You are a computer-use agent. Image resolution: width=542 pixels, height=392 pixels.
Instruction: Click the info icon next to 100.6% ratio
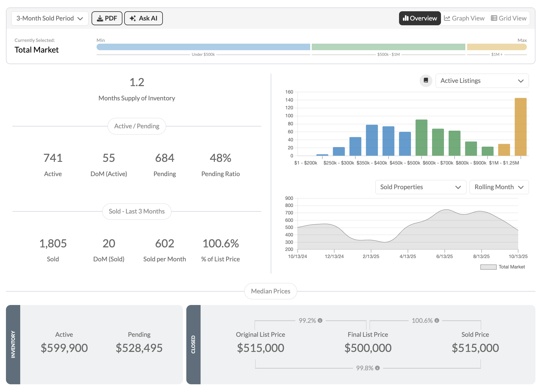click(x=437, y=320)
